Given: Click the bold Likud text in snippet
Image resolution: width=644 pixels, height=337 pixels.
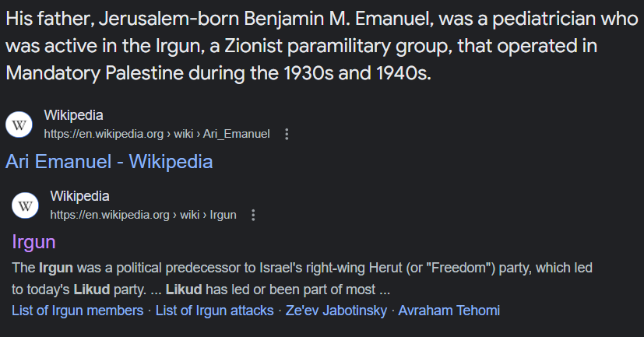Looking at the screenshot, I should click(x=92, y=290).
